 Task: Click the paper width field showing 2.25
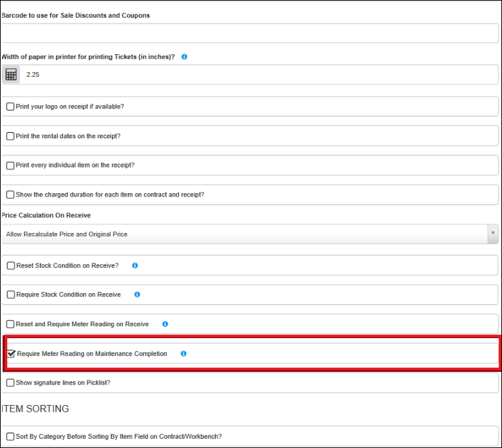[258, 75]
